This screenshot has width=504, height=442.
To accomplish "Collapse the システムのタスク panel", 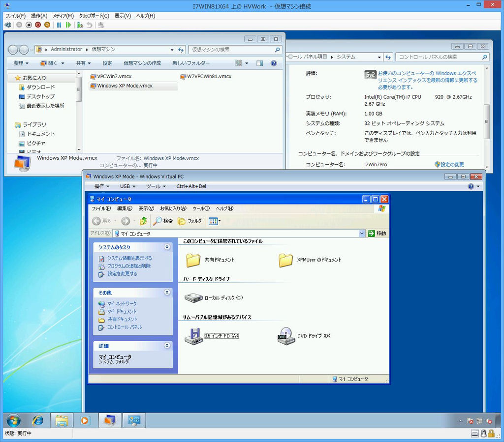I will [x=167, y=247].
